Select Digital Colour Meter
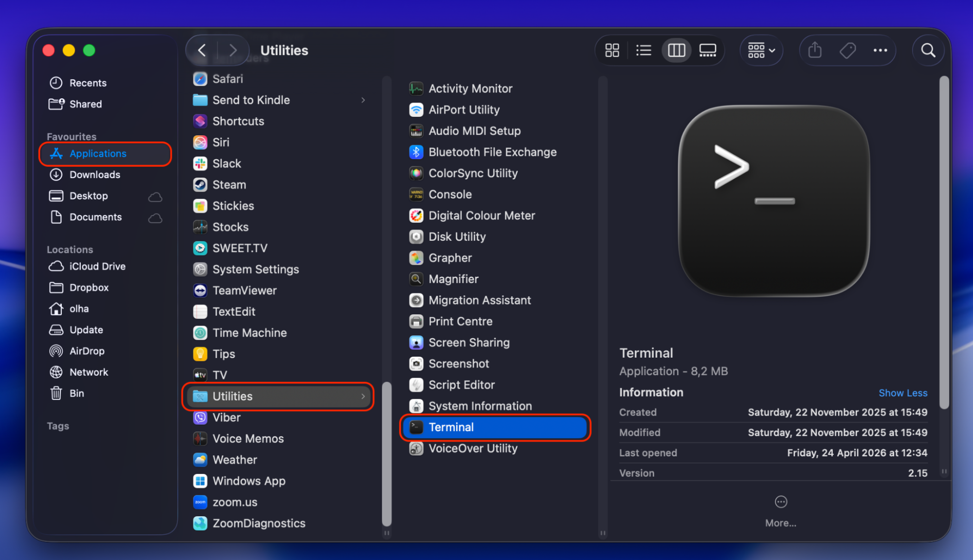 coord(481,216)
